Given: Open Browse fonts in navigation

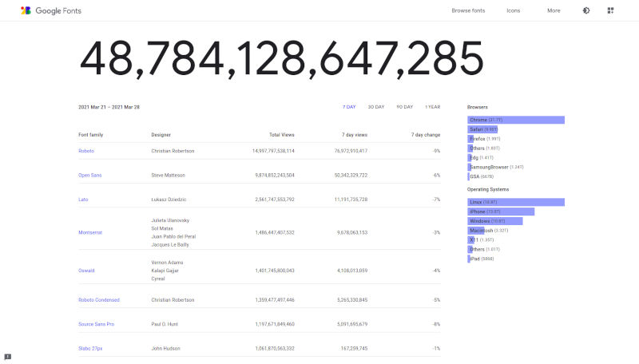Looking at the screenshot, I should tap(468, 10).
